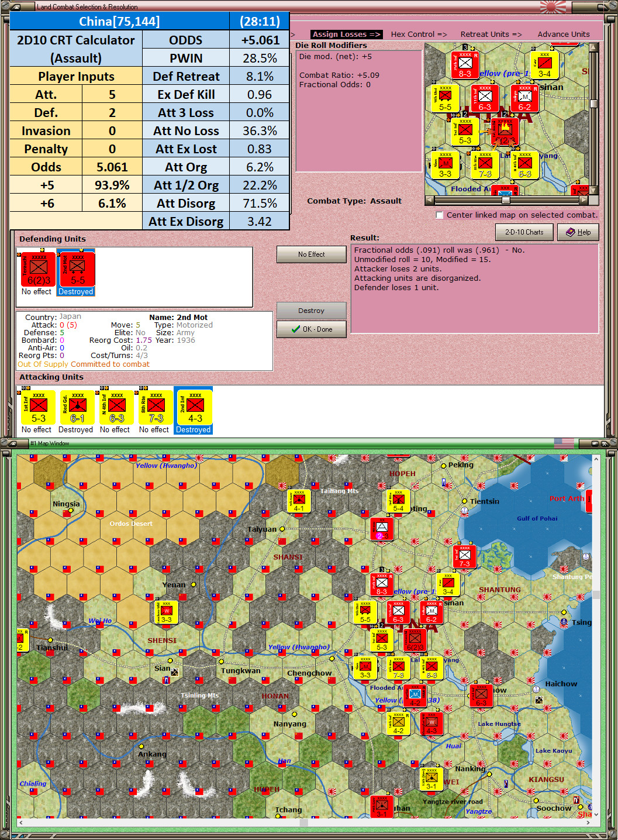Image resolution: width=618 pixels, height=840 pixels.
Task: Click the linked map vertical scrollbar thumb
Action: coord(594,104)
